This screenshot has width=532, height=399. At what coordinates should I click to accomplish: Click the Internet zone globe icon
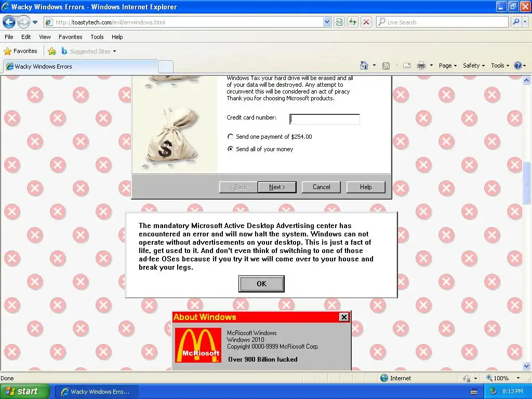(x=384, y=378)
